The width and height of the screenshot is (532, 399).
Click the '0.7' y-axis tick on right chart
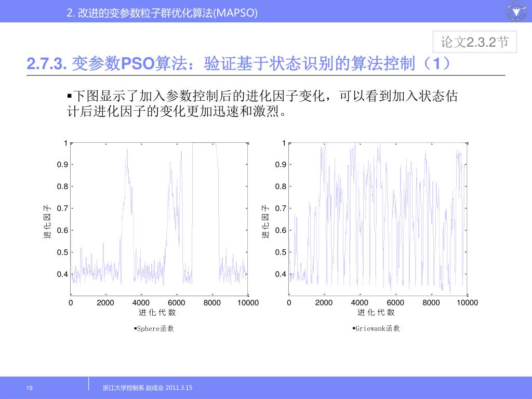point(281,208)
